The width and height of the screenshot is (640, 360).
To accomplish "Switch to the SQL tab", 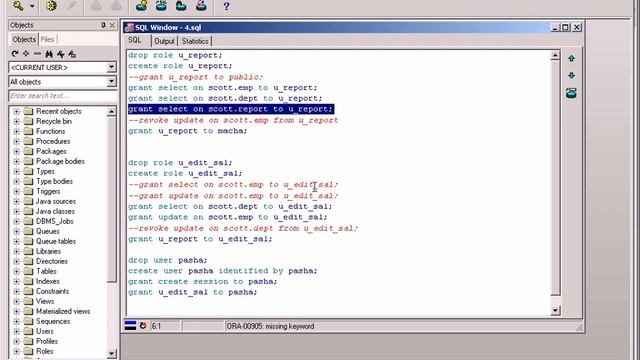I will click(x=135, y=40).
